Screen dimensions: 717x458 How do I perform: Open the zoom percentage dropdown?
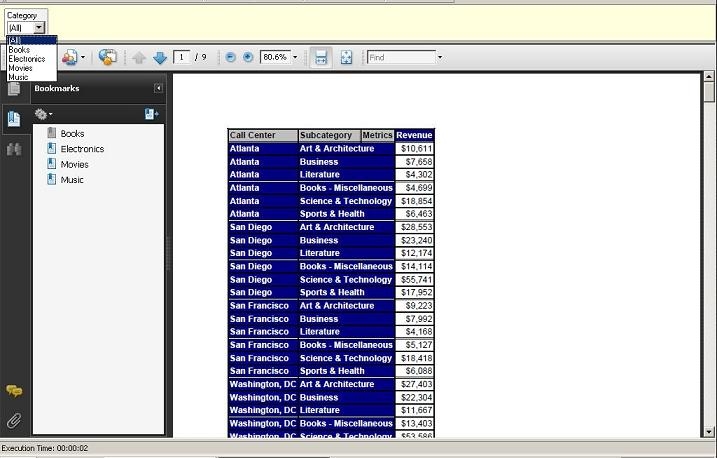tap(295, 58)
